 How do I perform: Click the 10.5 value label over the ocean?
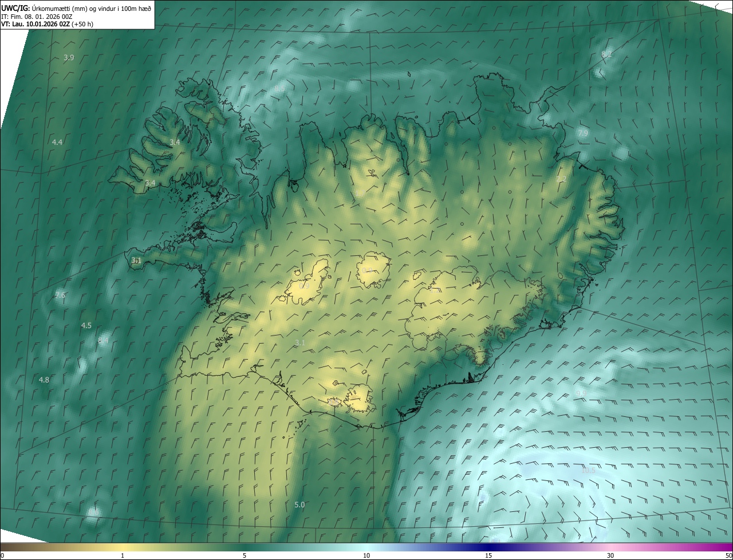(588, 470)
